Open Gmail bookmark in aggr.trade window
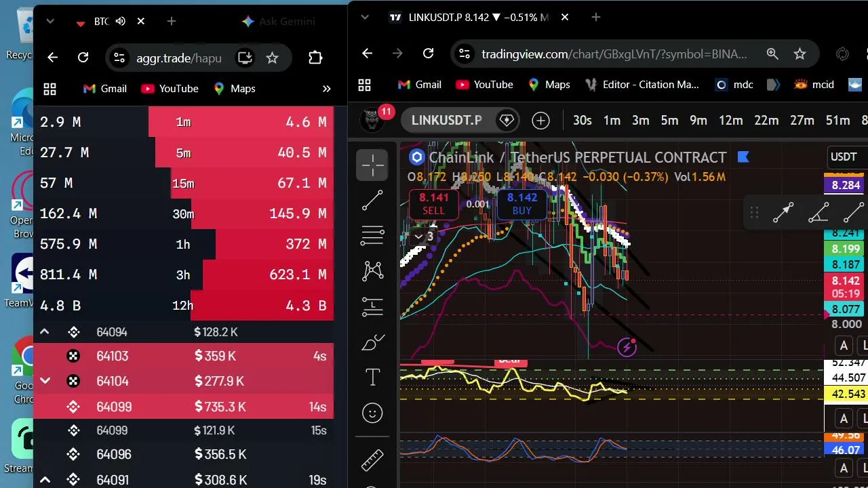 coord(105,89)
